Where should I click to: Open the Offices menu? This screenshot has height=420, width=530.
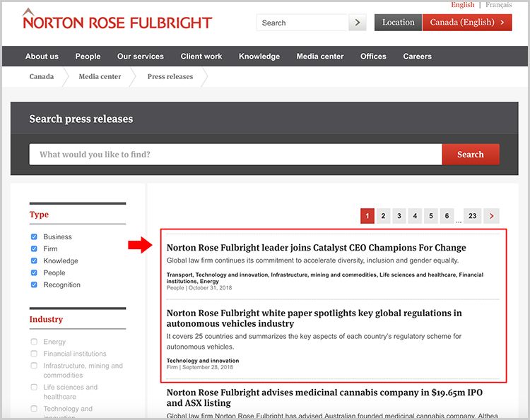tap(373, 56)
